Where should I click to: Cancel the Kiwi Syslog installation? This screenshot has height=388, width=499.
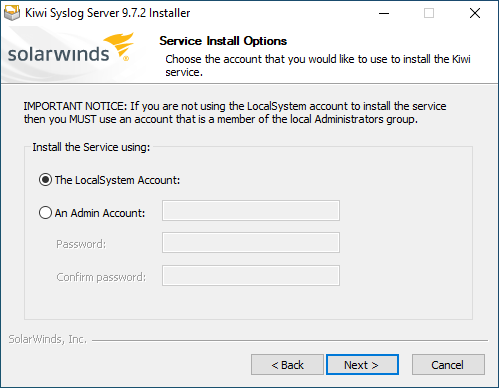[x=448, y=365]
